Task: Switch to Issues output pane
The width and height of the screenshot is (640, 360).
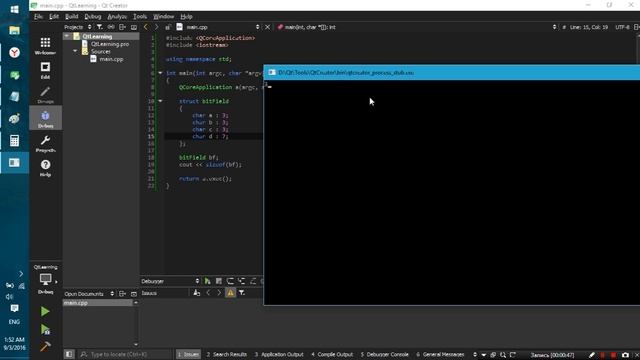Action: [x=188, y=354]
